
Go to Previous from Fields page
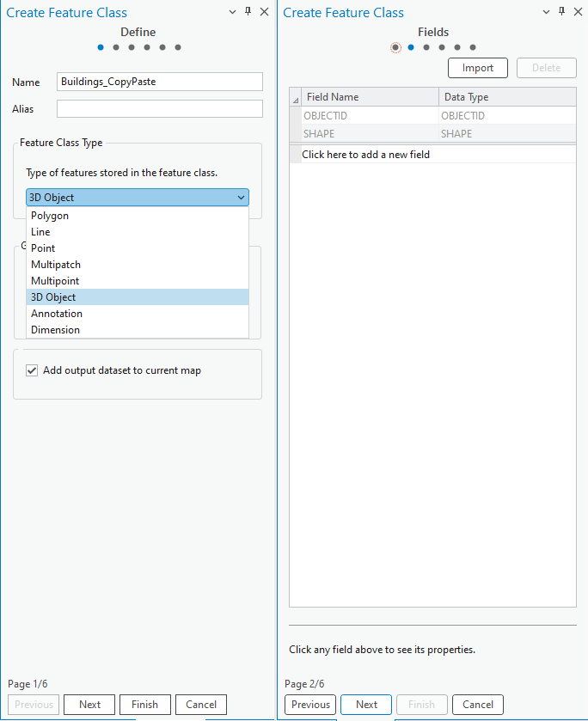pos(310,705)
